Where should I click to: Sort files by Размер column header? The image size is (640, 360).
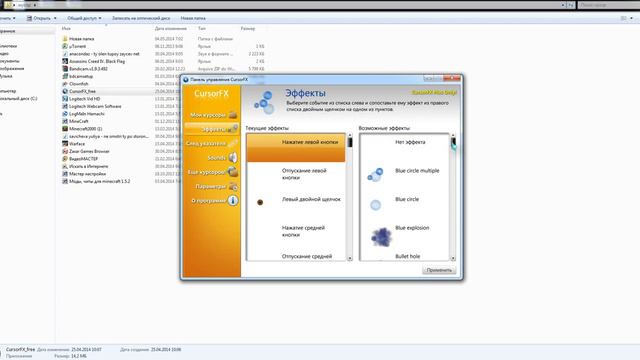click(248, 29)
